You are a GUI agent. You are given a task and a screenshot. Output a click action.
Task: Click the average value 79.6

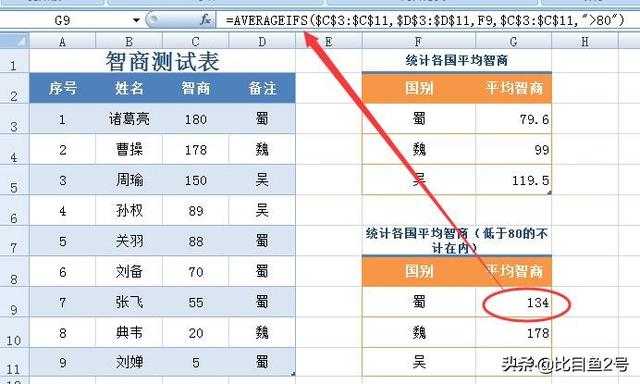[513, 119]
